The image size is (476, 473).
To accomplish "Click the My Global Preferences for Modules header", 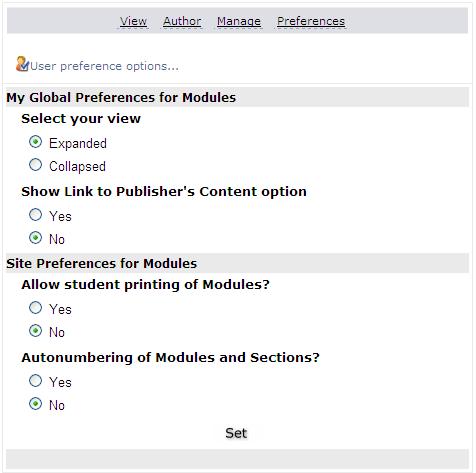I will (237, 97).
